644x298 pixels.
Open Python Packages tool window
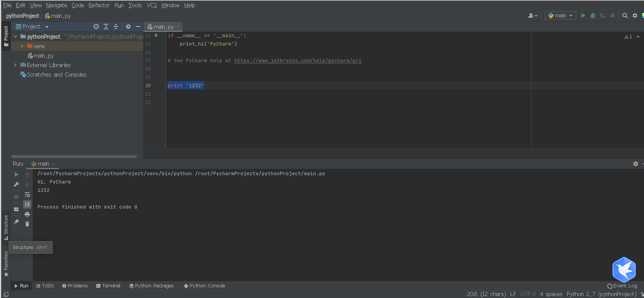[151, 286]
